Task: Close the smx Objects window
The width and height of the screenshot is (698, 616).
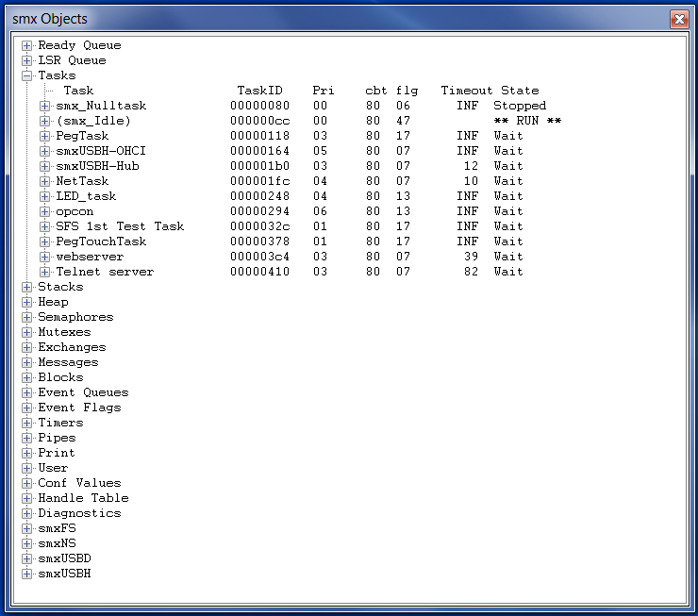Action: pos(679,19)
